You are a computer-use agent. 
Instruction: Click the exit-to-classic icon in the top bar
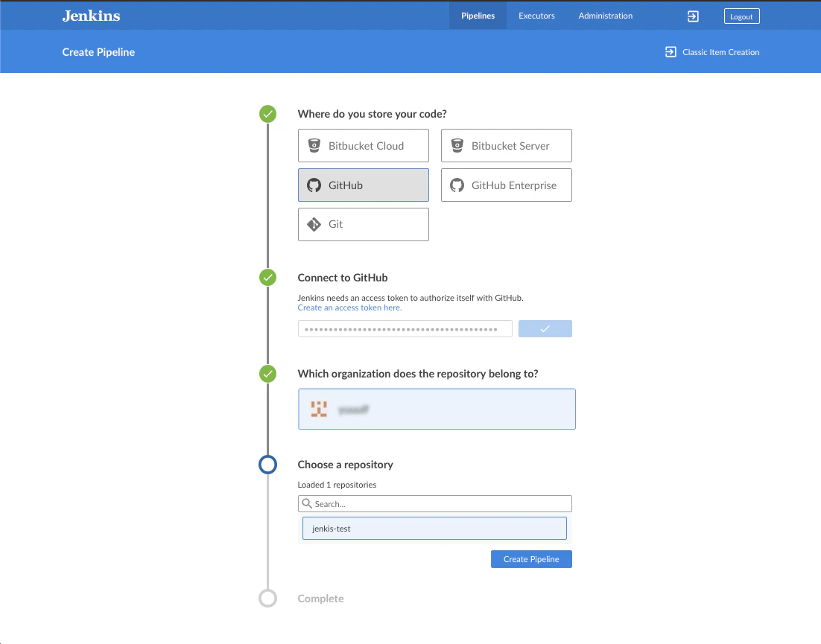[x=693, y=16]
